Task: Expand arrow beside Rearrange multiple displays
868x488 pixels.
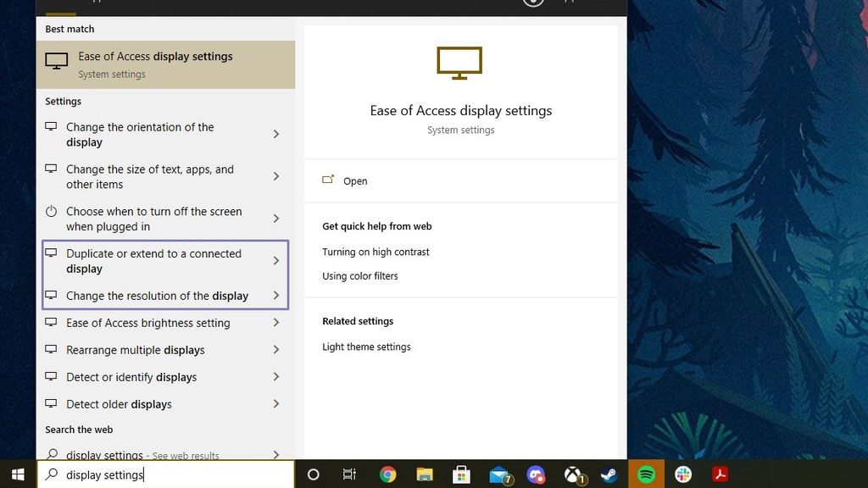Action: (x=275, y=350)
